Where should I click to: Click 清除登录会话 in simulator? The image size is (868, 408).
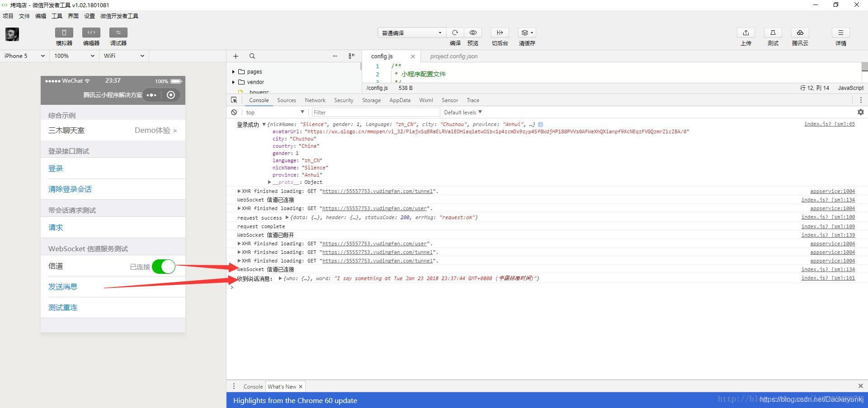pyautogui.click(x=70, y=189)
